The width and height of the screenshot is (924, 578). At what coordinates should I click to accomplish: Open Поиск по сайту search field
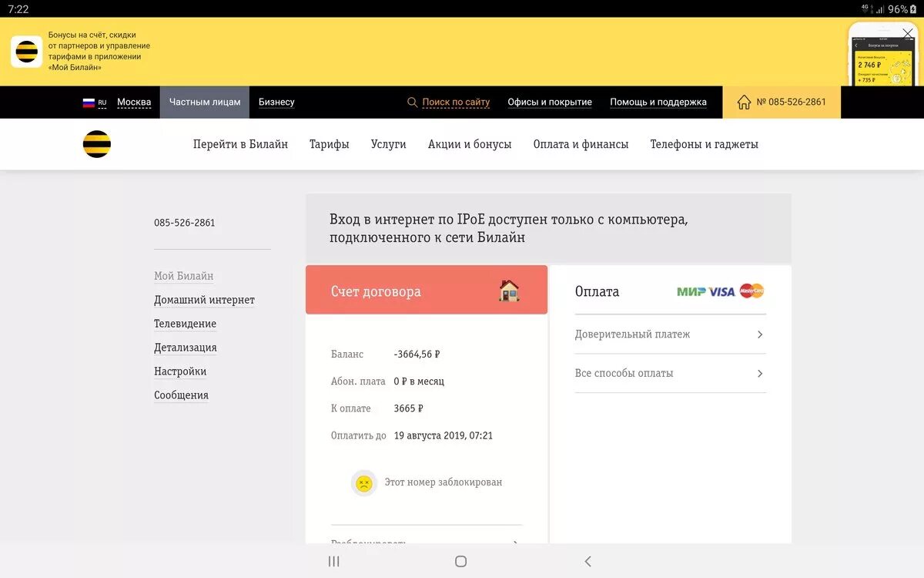coord(456,102)
